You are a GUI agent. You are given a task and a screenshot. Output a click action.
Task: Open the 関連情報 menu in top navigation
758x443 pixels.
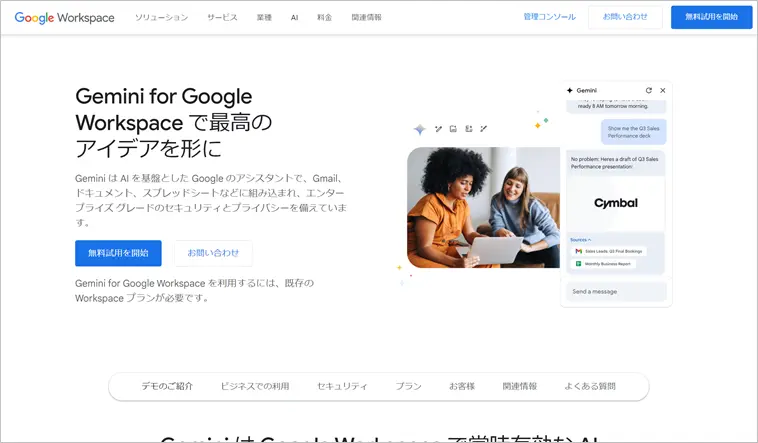click(366, 17)
